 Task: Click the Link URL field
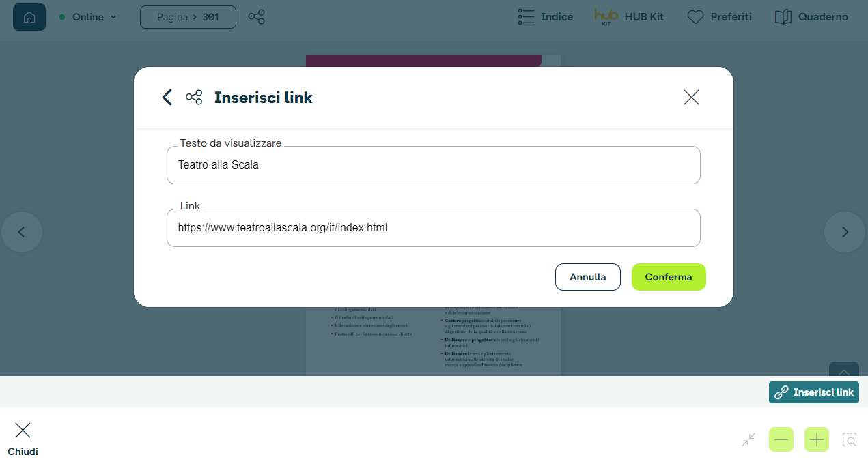click(x=434, y=228)
